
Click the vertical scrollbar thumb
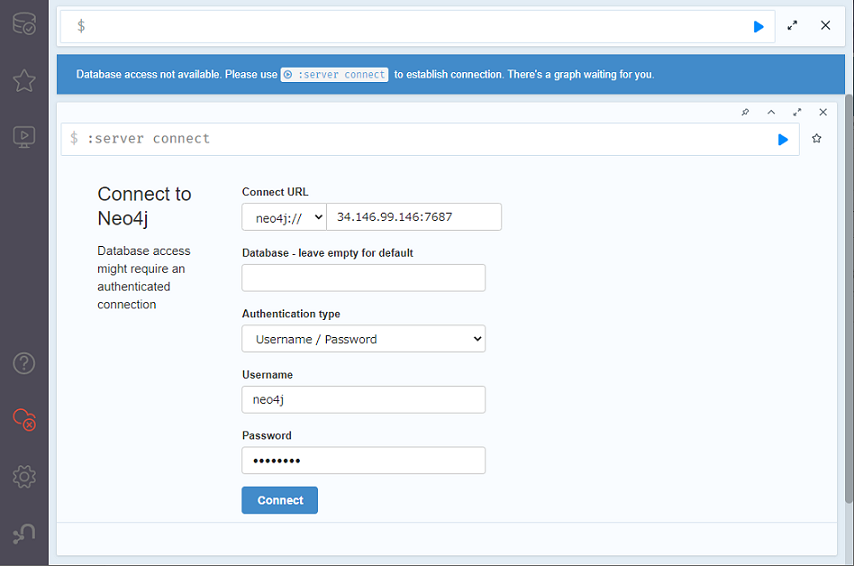click(849, 299)
